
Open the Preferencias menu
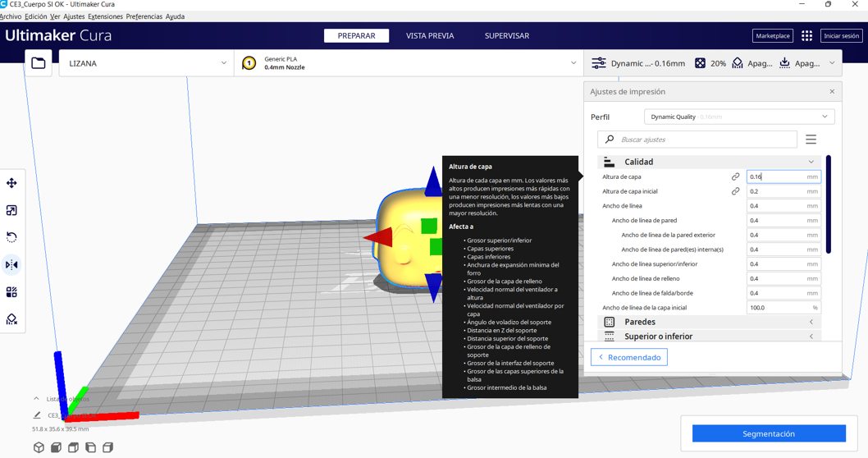pos(144,16)
